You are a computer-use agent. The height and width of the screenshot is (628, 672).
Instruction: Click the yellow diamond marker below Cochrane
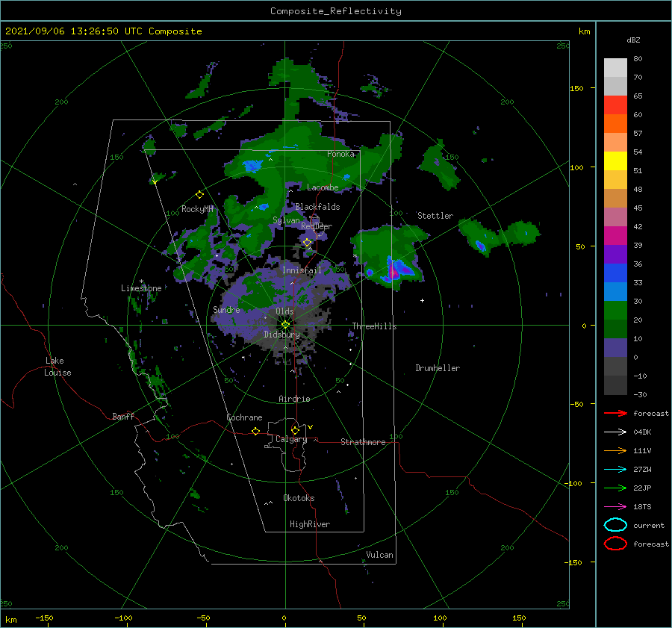point(256,431)
